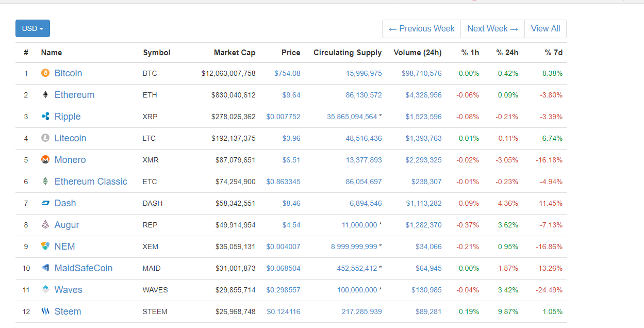Viewport: 644px width, 328px height.
Task: Sort by the Symbol column header
Action: pos(157,53)
